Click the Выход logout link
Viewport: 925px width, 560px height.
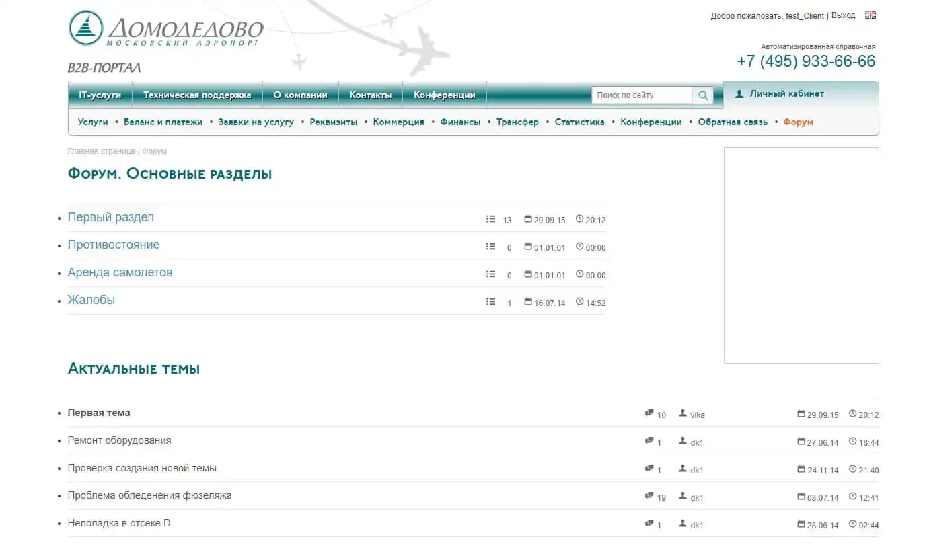tap(843, 15)
